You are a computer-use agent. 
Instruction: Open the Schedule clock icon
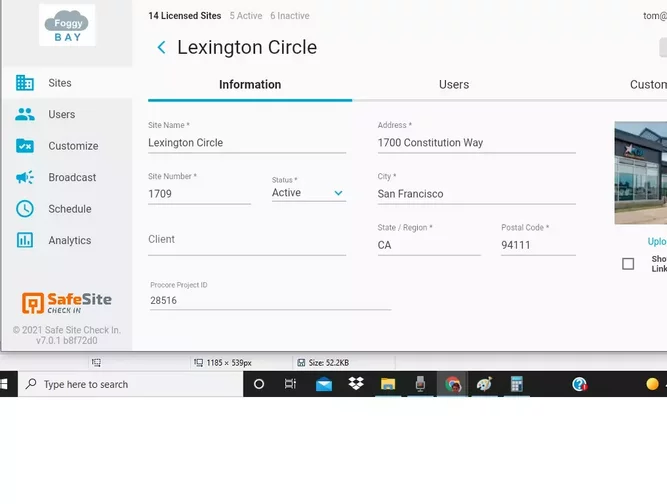(x=25, y=209)
